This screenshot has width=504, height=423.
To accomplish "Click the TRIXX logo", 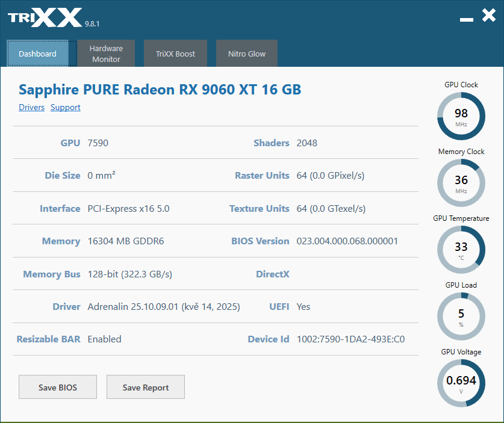I will pos(45,17).
